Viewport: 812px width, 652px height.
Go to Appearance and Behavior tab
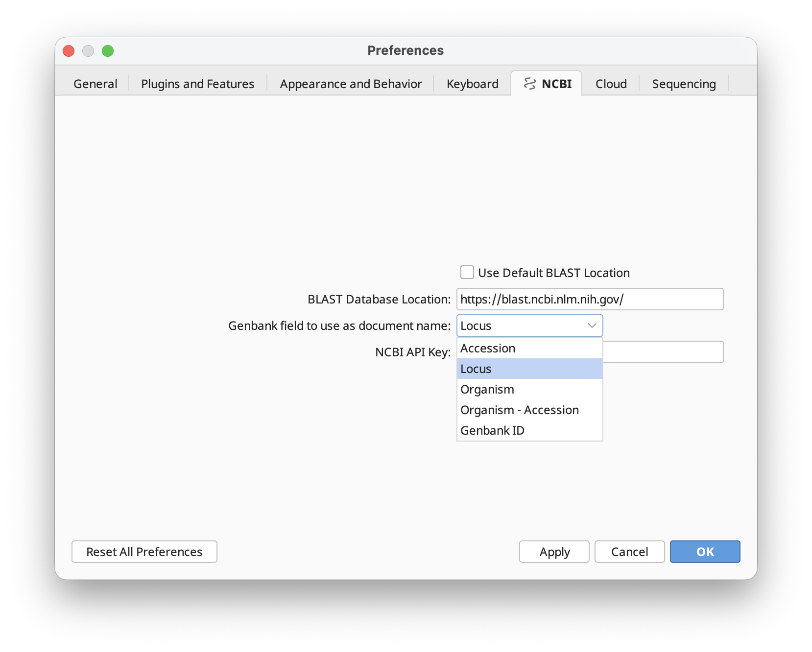click(x=351, y=84)
